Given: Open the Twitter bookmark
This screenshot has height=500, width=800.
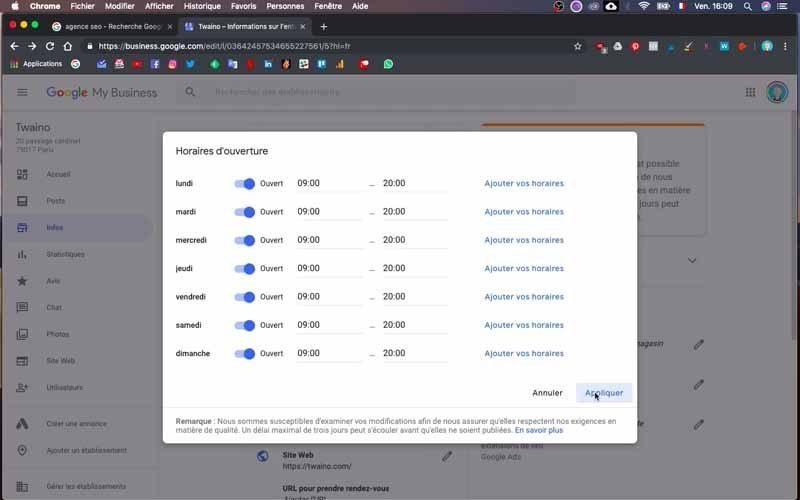Looking at the screenshot, I should pyautogui.click(x=190, y=64).
